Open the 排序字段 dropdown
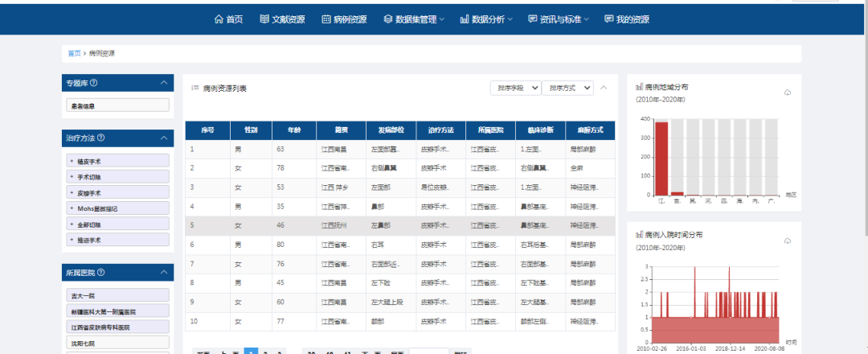The height and width of the screenshot is (354, 868). click(x=515, y=88)
